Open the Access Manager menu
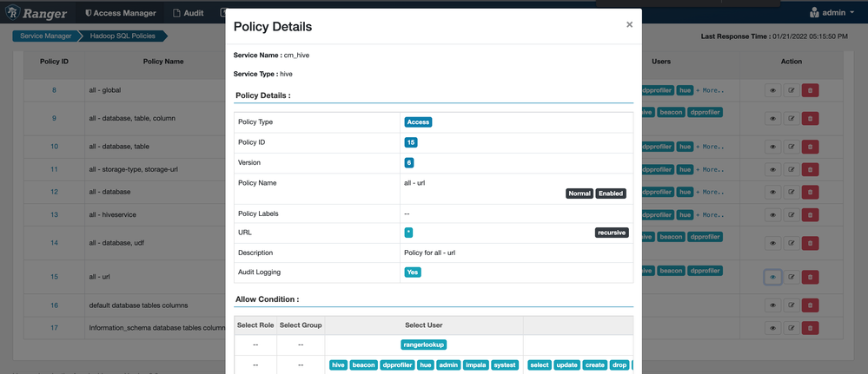868x374 pixels. click(x=121, y=13)
